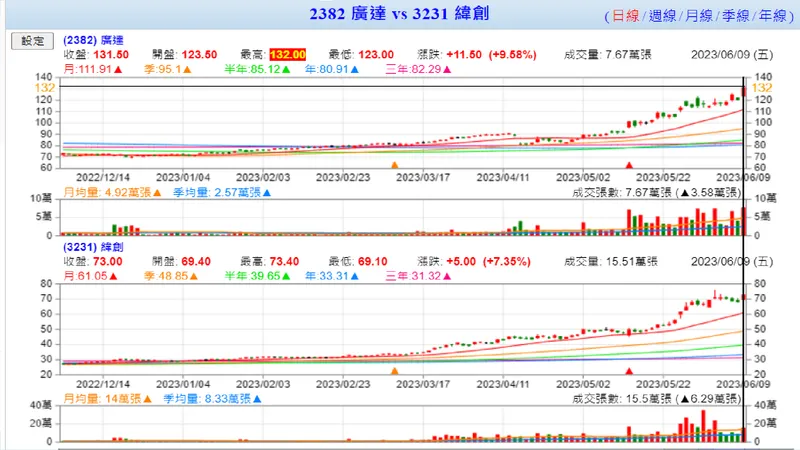Click 緯創 opening price 69.40
Viewport: 800px width, 450px height.
pyautogui.click(x=196, y=261)
